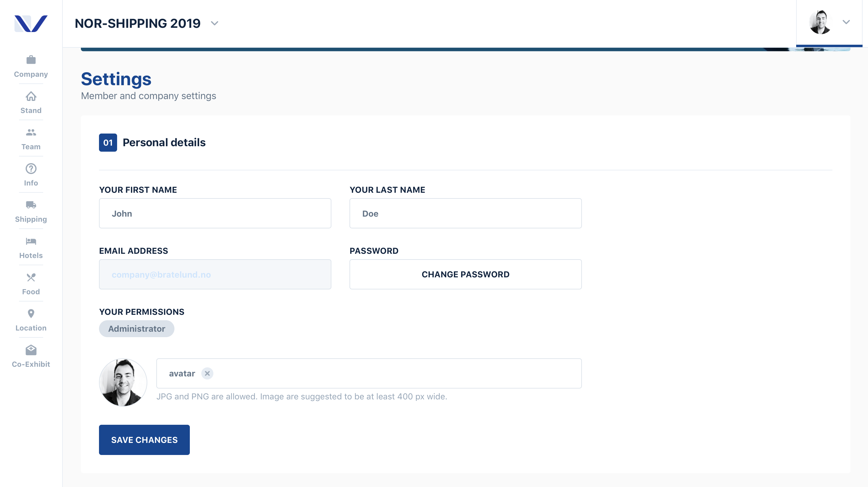Open the Co-Exhibit envelope icon
868x487 pixels.
click(31, 350)
